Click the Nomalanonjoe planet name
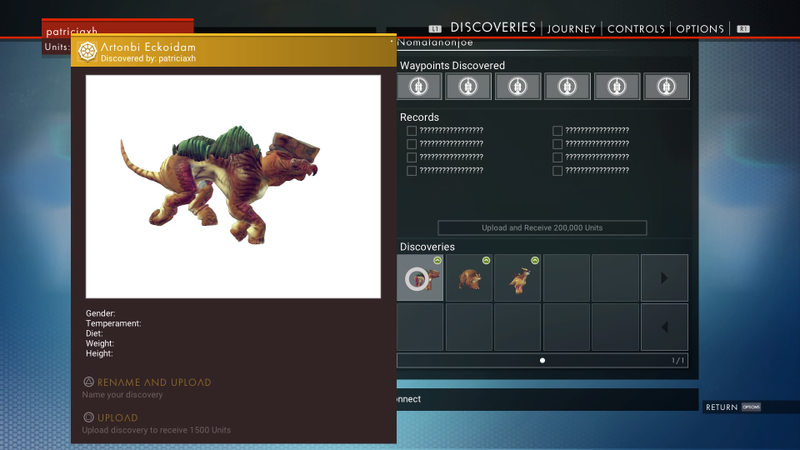800x450 pixels. (435, 43)
